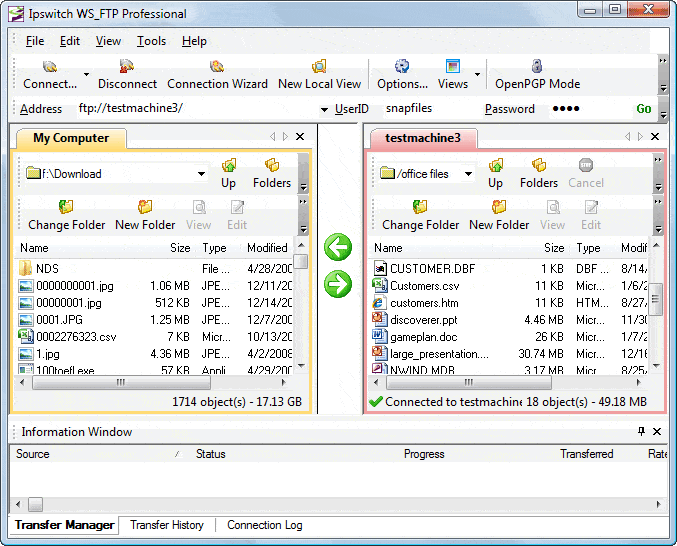Expand main toolbar overflow chevron

click(x=663, y=61)
